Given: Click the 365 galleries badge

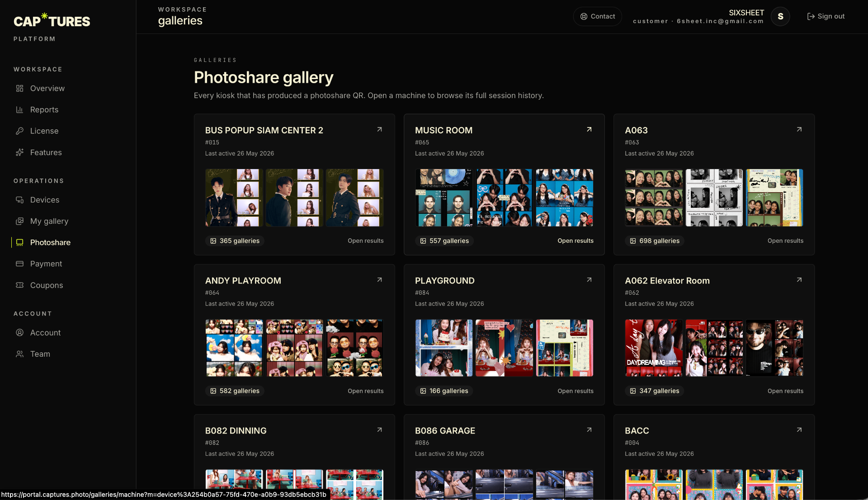Looking at the screenshot, I should pos(235,241).
